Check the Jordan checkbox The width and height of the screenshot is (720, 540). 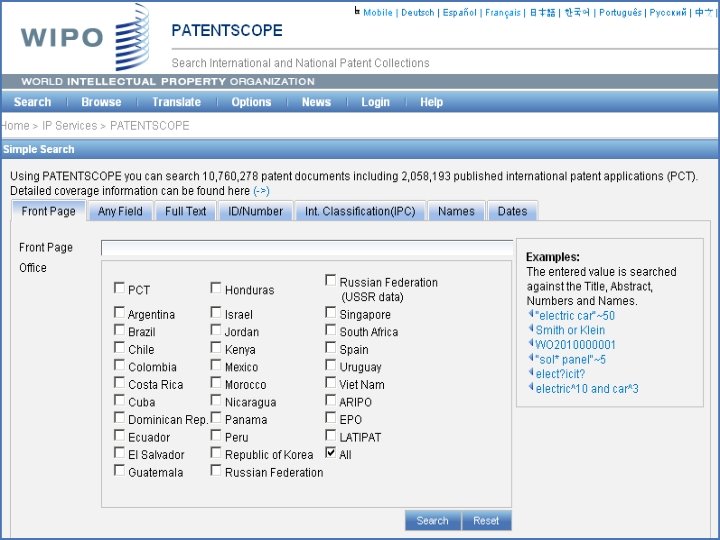216,330
